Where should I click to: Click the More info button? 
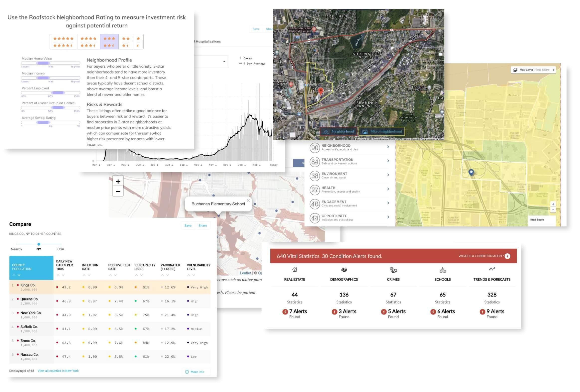click(x=195, y=372)
